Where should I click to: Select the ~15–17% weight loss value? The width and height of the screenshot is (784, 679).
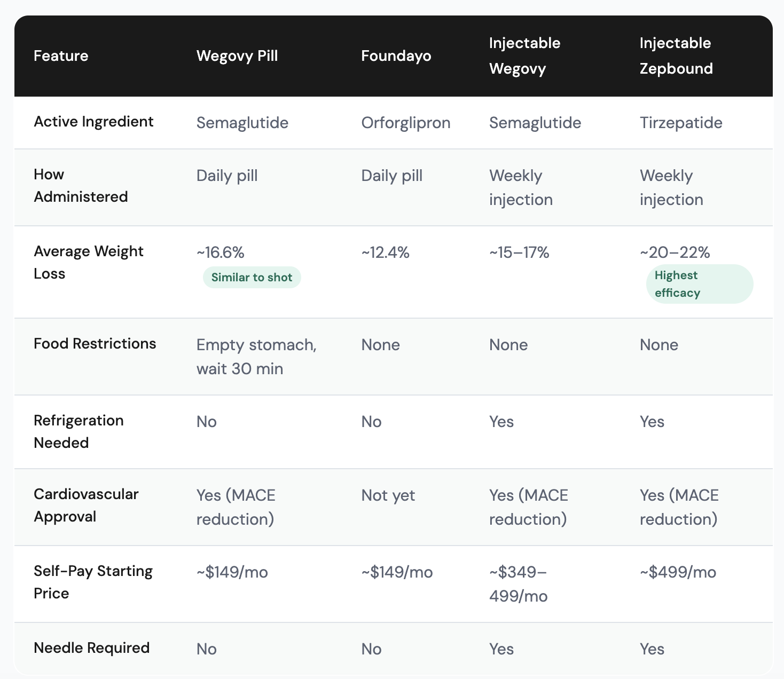[x=519, y=252]
